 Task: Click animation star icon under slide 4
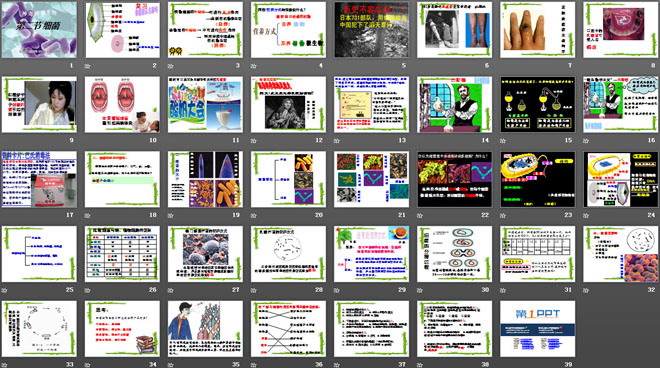click(x=254, y=66)
